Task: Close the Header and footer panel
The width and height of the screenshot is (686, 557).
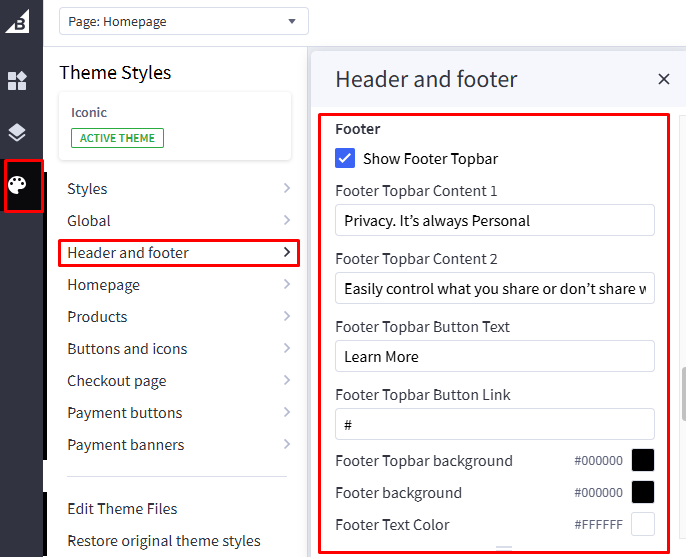Action: (x=664, y=79)
